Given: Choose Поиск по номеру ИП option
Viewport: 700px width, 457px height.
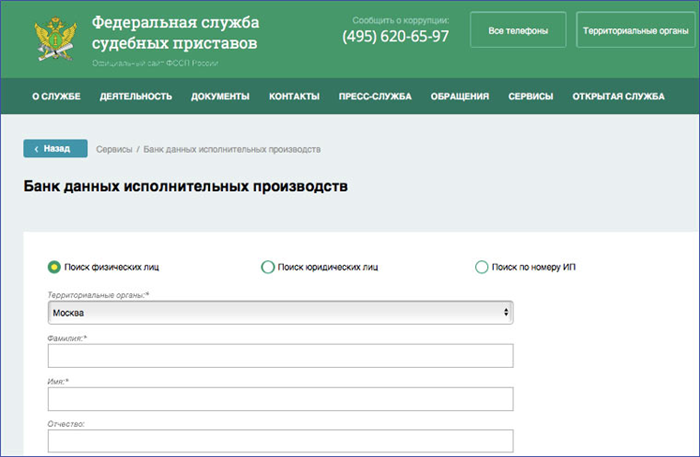Looking at the screenshot, I should pos(481,267).
